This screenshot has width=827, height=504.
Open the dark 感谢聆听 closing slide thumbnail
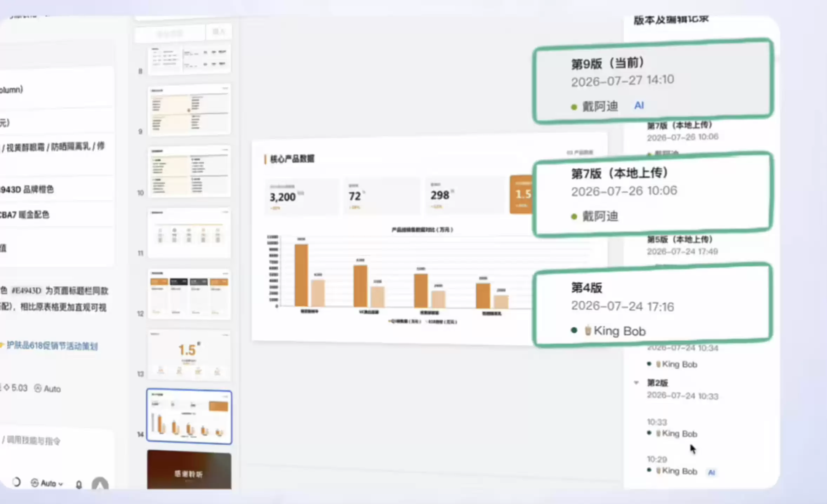point(189,470)
